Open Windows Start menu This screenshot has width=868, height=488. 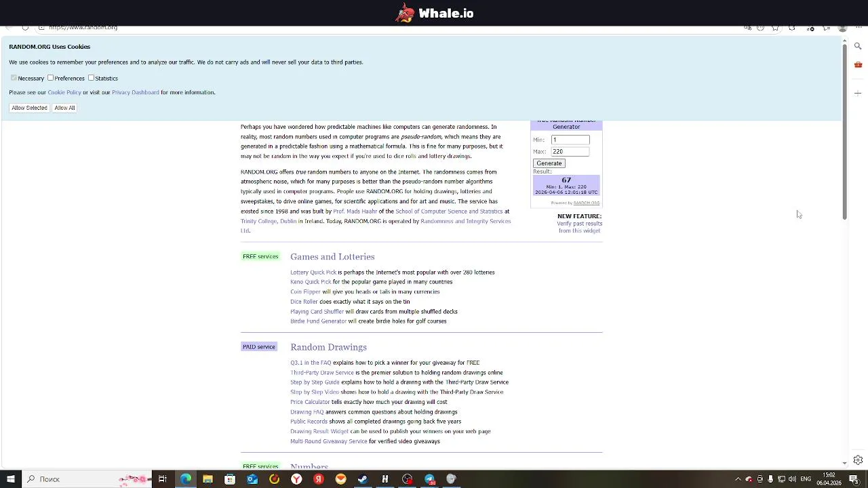[x=10, y=479]
